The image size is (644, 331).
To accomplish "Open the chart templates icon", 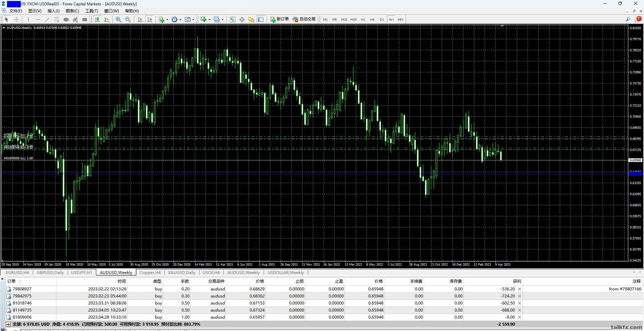I will click(187, 19).
